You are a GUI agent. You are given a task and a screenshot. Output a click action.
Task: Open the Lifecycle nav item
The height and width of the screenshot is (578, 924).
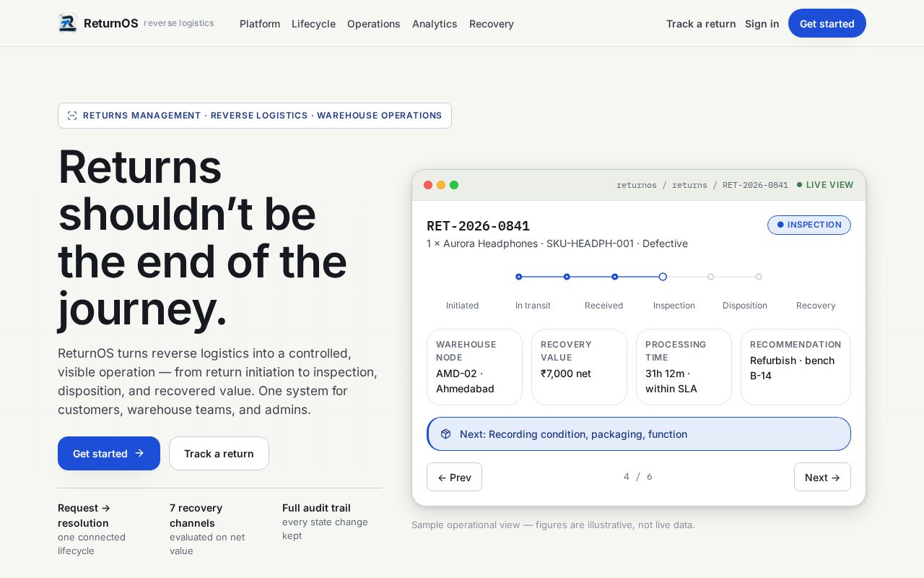click(x=313, y=24)
